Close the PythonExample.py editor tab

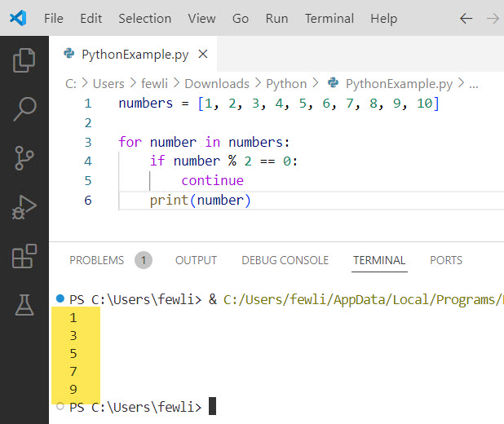tap(203, 54)
